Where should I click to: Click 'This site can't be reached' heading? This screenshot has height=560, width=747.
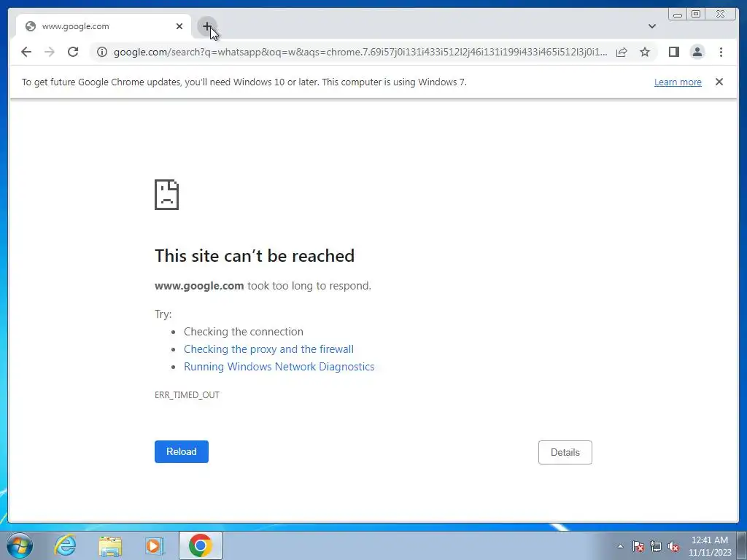255,256
